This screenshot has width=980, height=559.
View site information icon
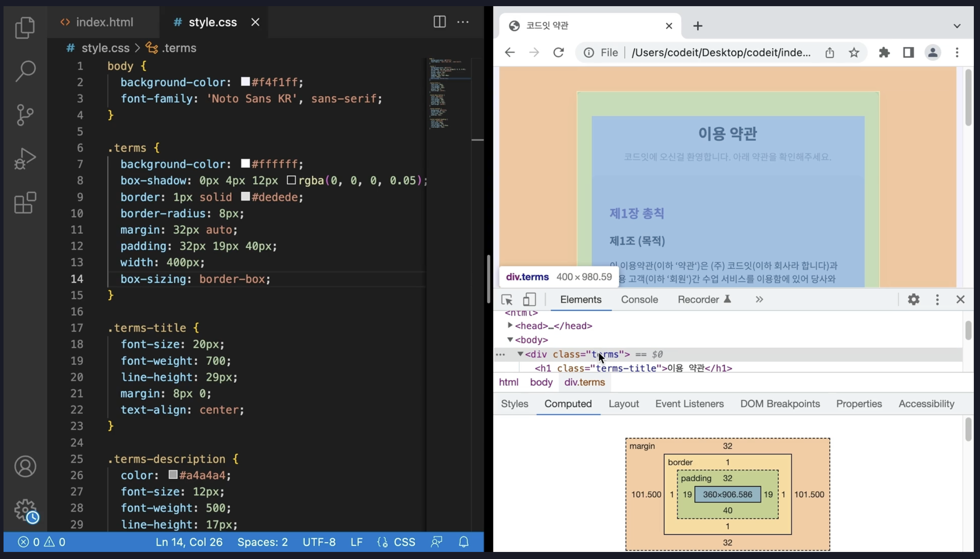(588, 52)
